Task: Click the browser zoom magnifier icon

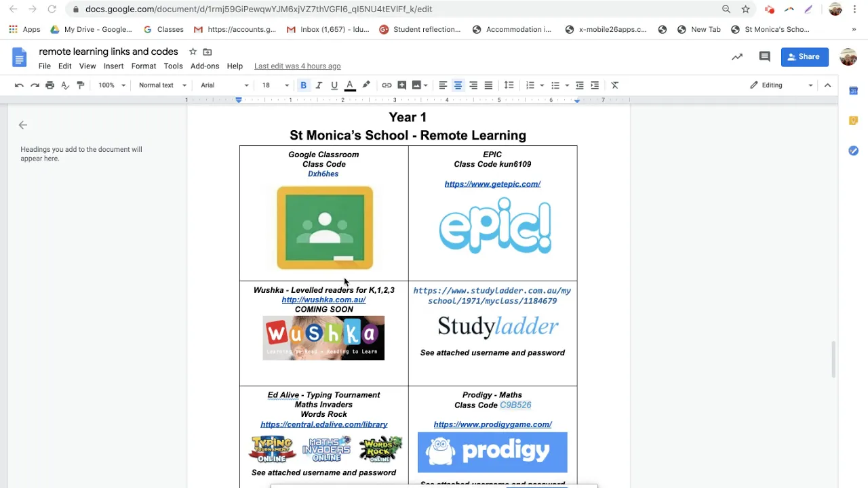Action: point(726,9)
